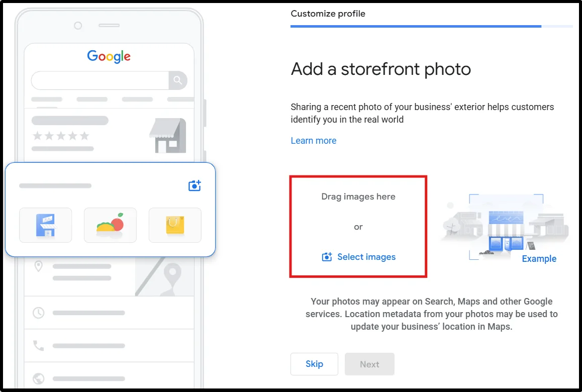Click the location pin icon in mockup
Screen dimensions: 582x392
[x=38, y=266]
